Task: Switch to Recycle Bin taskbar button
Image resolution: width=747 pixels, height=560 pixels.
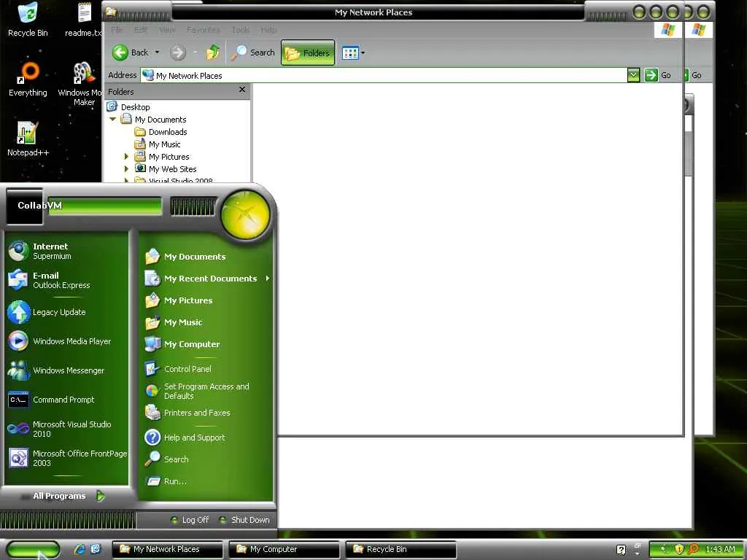Action: tap(400, 549)
